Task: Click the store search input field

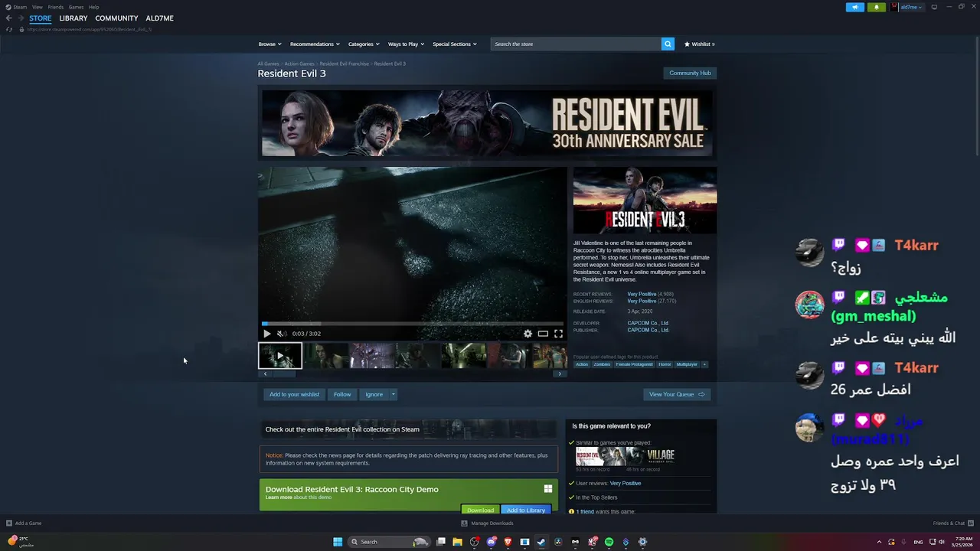Action: [x=576, y=44]
